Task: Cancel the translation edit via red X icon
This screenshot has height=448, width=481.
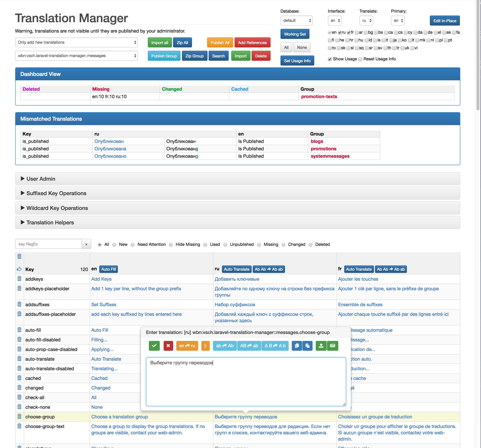Action: 168,346
